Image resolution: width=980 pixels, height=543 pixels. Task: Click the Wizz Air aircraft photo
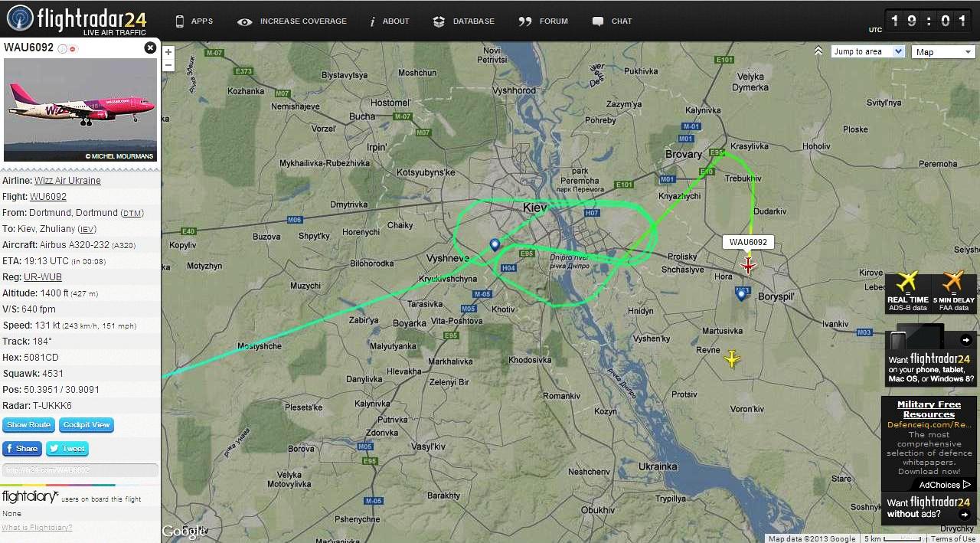80,110
